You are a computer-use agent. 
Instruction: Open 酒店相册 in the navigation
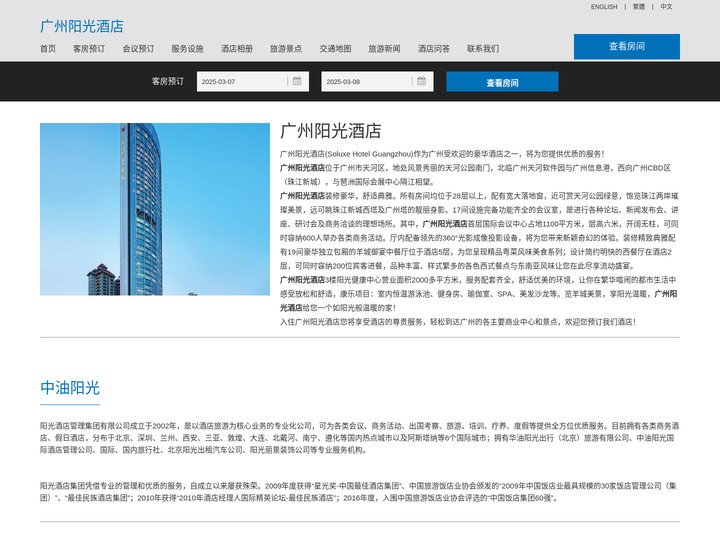click(237, 48)
